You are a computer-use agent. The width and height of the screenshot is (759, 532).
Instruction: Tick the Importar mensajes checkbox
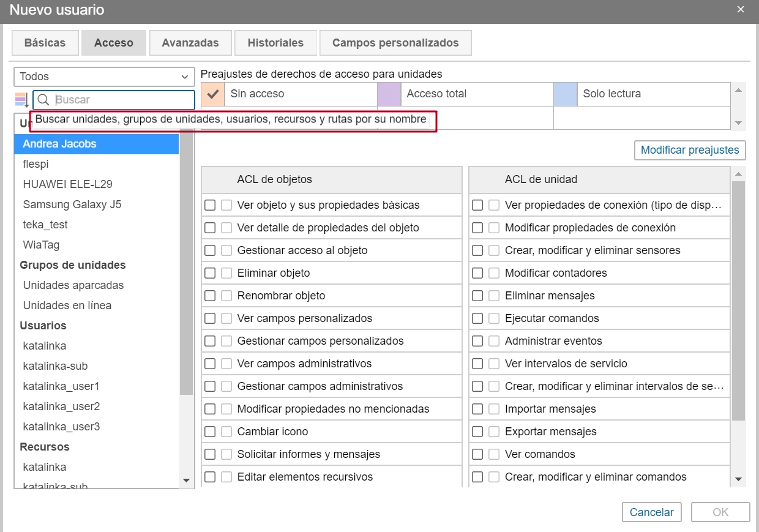click(477, 409)
